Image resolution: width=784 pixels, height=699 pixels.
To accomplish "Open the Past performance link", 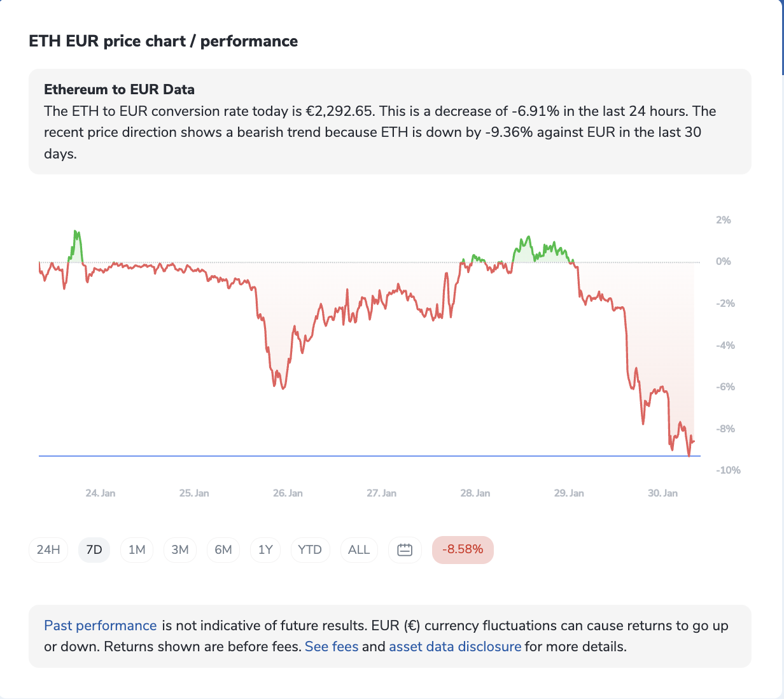I will (100, 626).
